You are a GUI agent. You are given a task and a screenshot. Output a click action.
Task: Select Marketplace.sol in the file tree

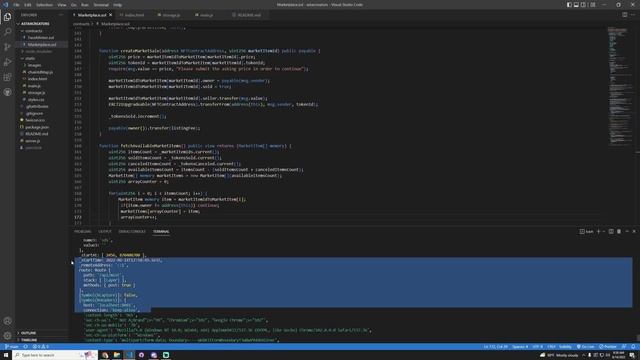42,44
